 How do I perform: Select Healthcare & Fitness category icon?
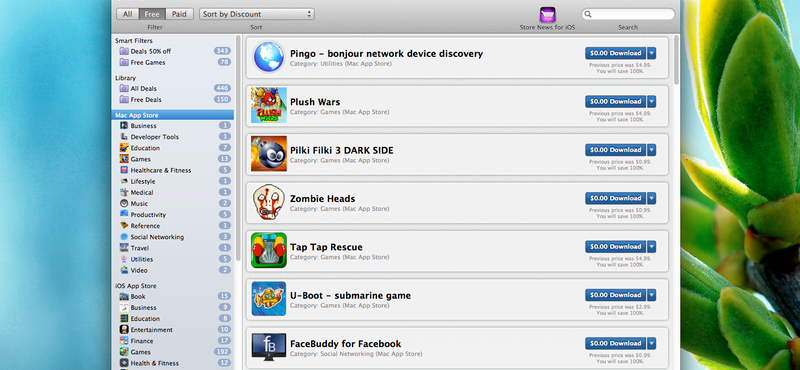tap(124, 170)
